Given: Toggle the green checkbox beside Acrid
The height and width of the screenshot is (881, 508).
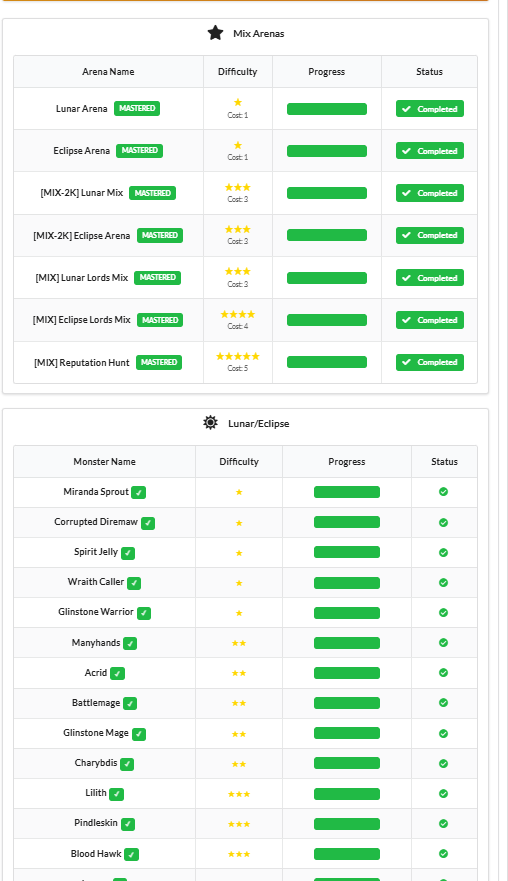Looking at the screenshot, I should [x=117, y=673].
